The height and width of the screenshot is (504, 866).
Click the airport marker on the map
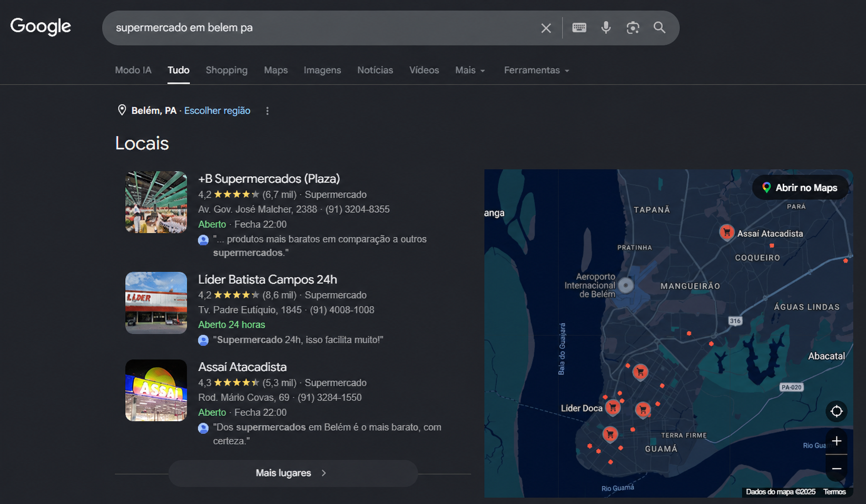coord(626,285)
